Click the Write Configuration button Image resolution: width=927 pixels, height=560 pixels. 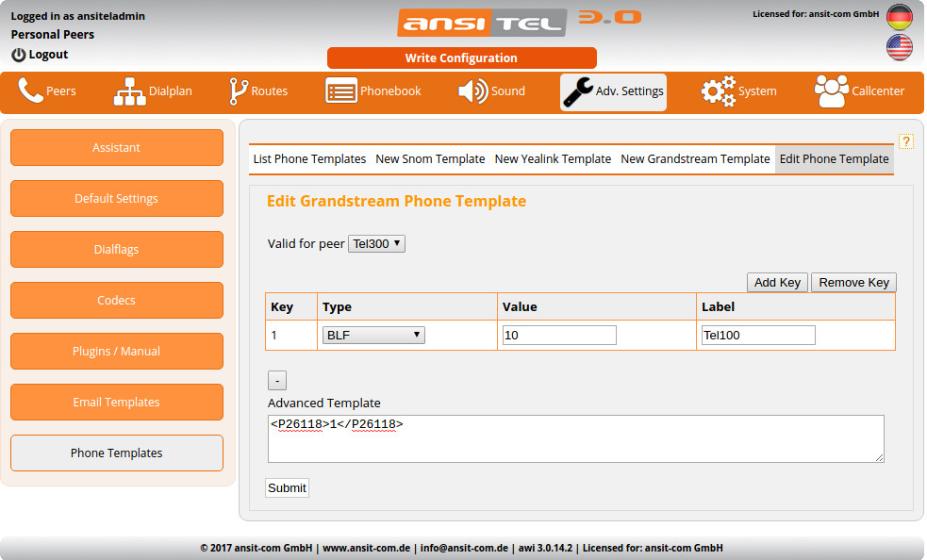click(461, 58)
